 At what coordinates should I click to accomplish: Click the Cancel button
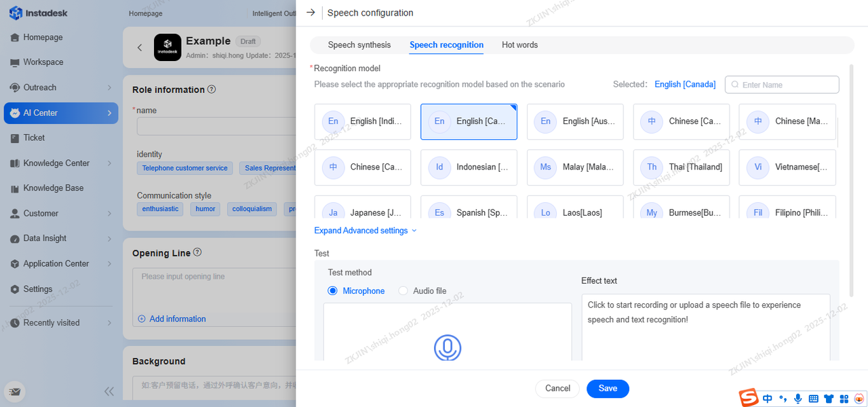(557, 389)
